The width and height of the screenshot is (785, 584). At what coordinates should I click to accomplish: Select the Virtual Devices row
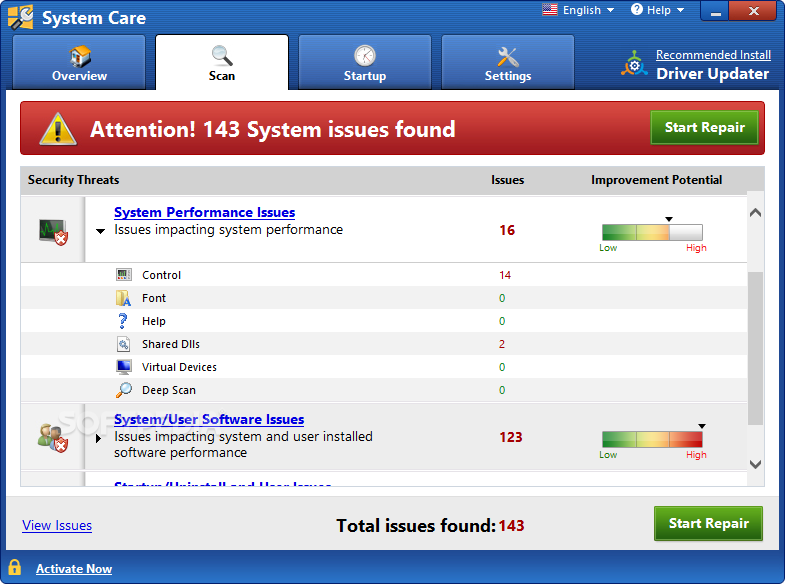[x=383, y=367]
